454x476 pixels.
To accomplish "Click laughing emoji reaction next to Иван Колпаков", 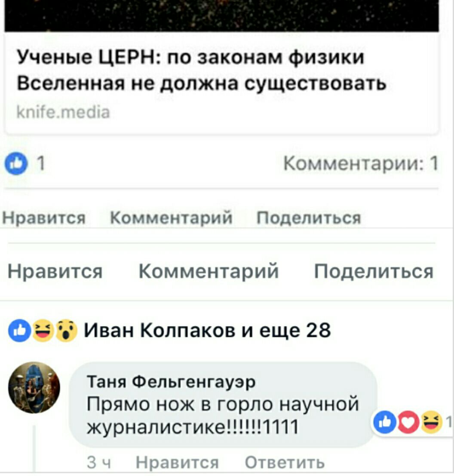I will pyautogui.click(x=43, y=331).
